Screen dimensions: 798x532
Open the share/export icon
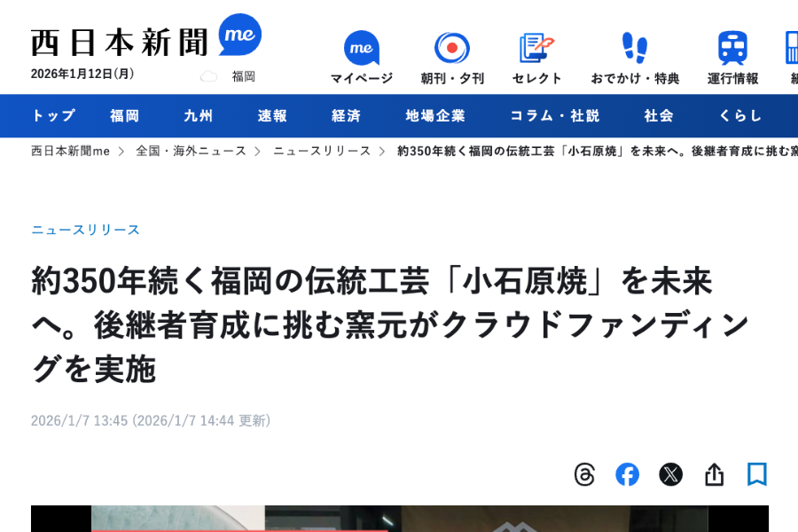[x=714, y=474]
